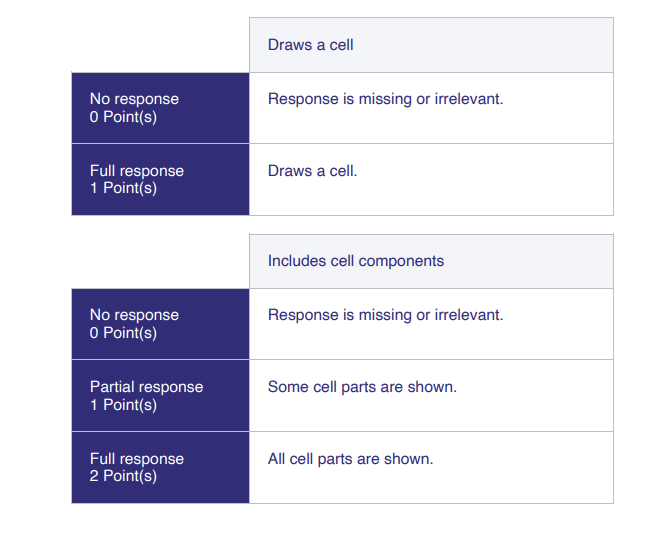Select Full response 1 Point(s) level
Screen dimensions: 668x540
click(x=160, y=180)
